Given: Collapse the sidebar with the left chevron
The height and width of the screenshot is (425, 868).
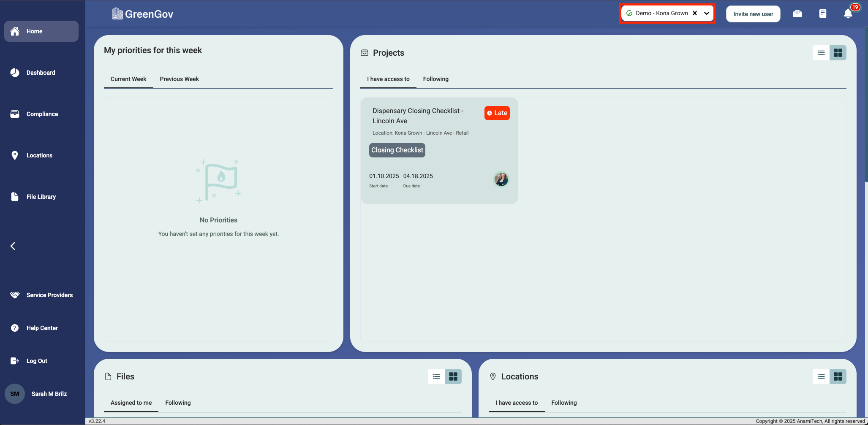Looking at the screenshot, I should (x=13, y=246).
